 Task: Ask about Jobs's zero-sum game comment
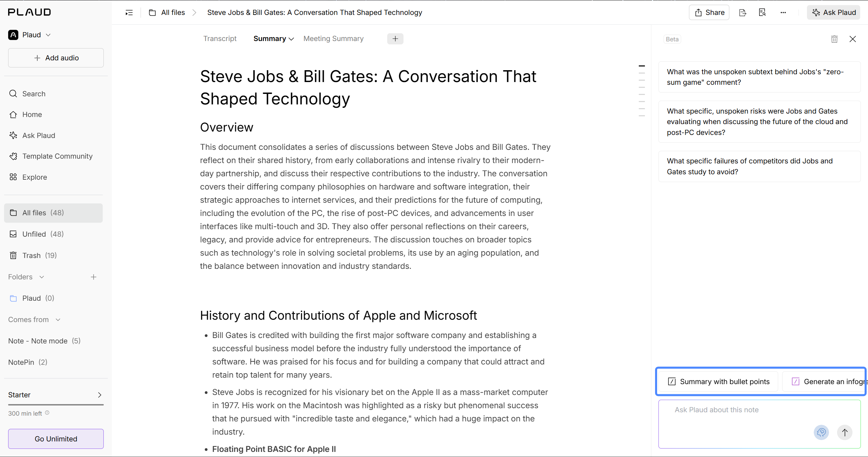click(759, 77)
